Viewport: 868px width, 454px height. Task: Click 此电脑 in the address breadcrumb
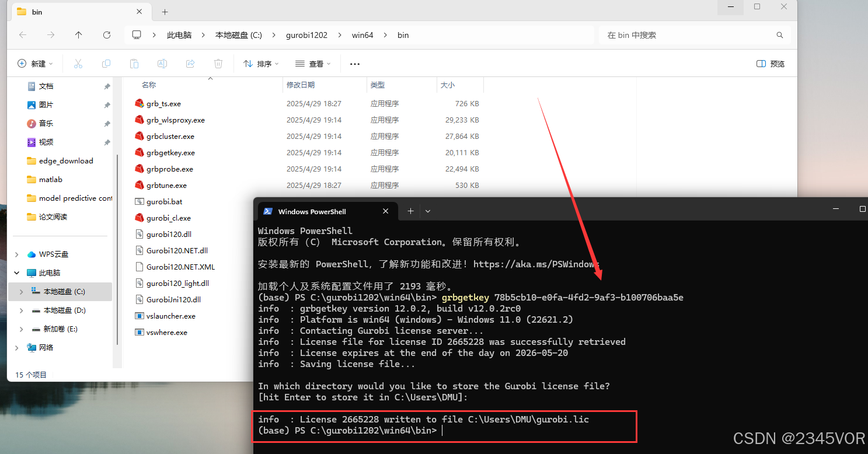click(179, 35)
